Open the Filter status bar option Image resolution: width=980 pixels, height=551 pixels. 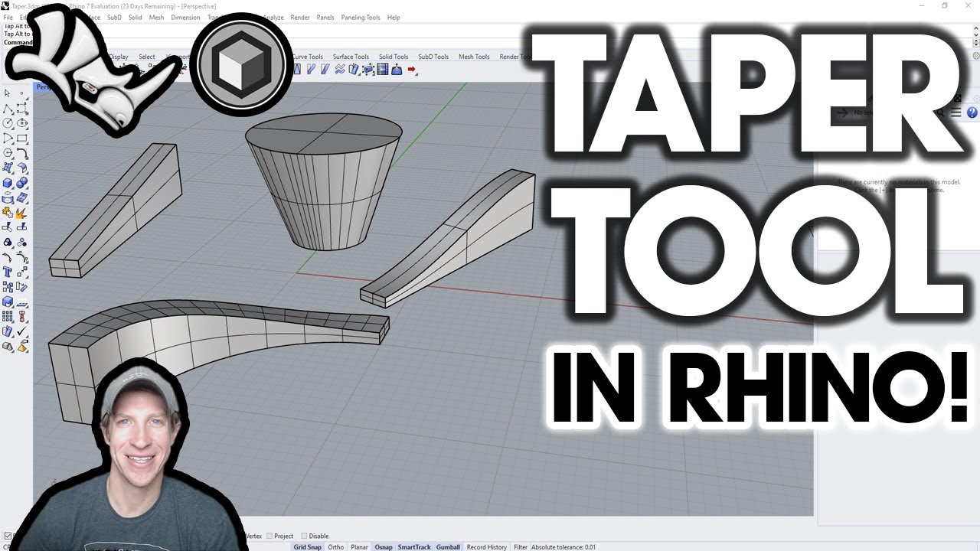click(521, 547)
